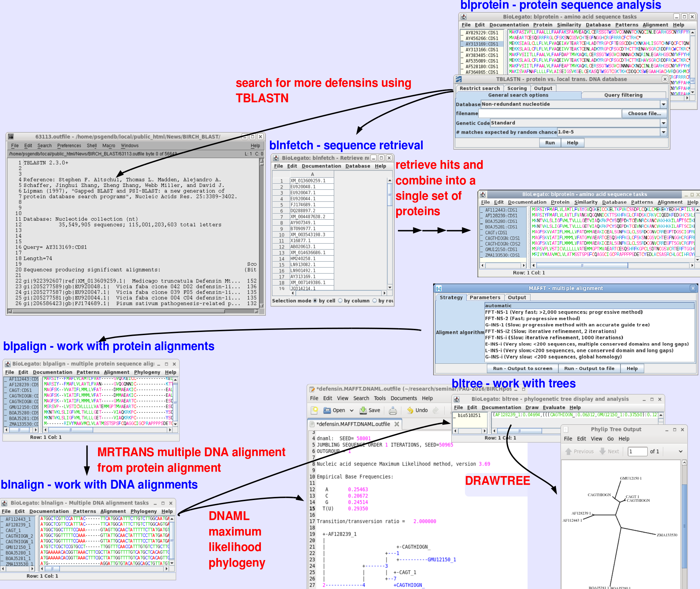
Task: Click the Previous arrow in Phylip Tree Output
Action: point(569,451)
